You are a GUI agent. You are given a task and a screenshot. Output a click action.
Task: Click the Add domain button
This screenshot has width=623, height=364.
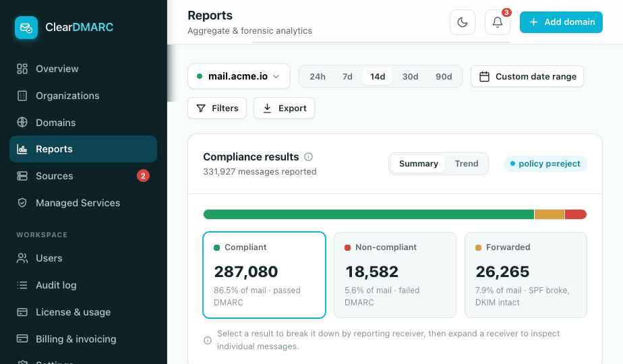click(x=561, y=22)
